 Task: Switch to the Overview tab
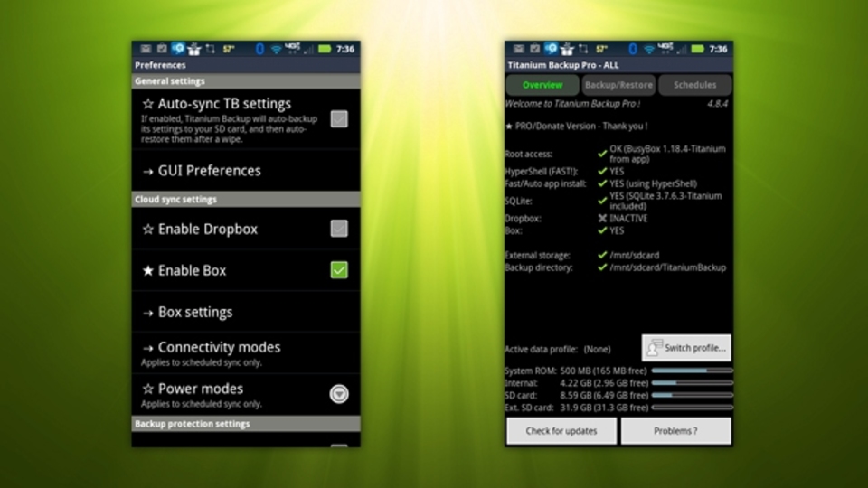click(x=542, y=85)
